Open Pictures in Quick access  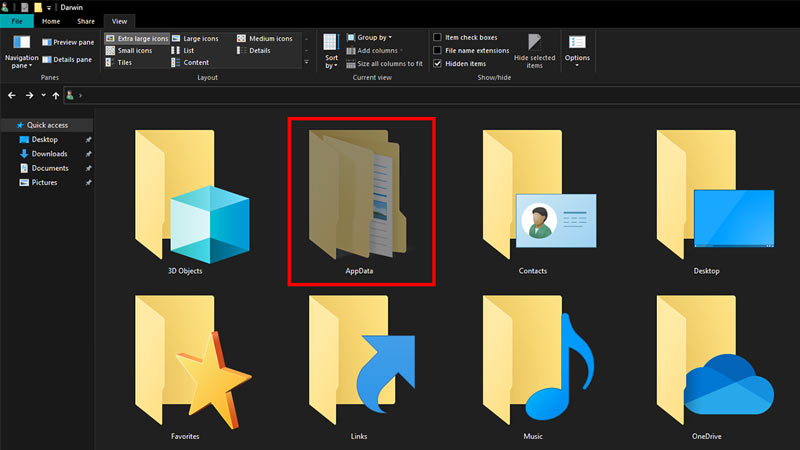coord(44,182)
